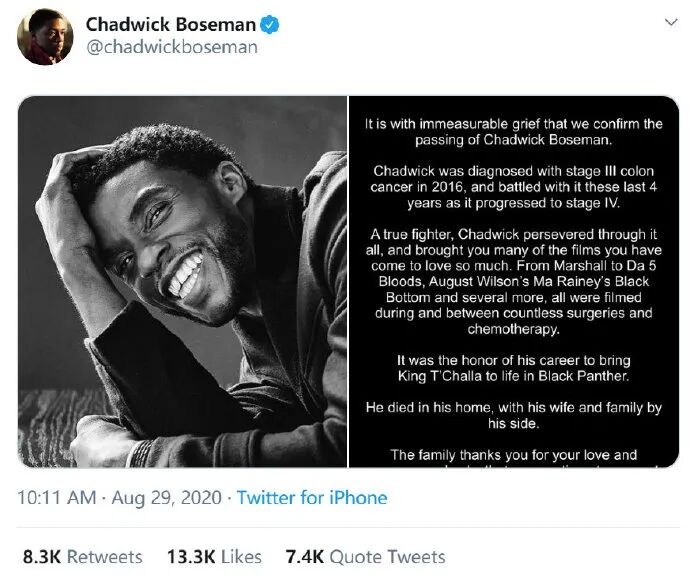Open the Chadwick Boseman display name
Screen dimensions: 690x577
171,24
